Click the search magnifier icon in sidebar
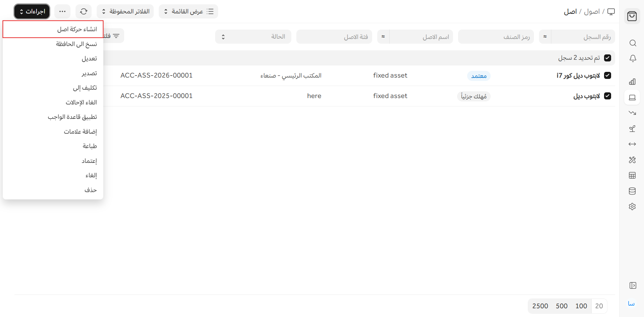The height and width of the screenshot is (317, 644). [x=632, y=43]
